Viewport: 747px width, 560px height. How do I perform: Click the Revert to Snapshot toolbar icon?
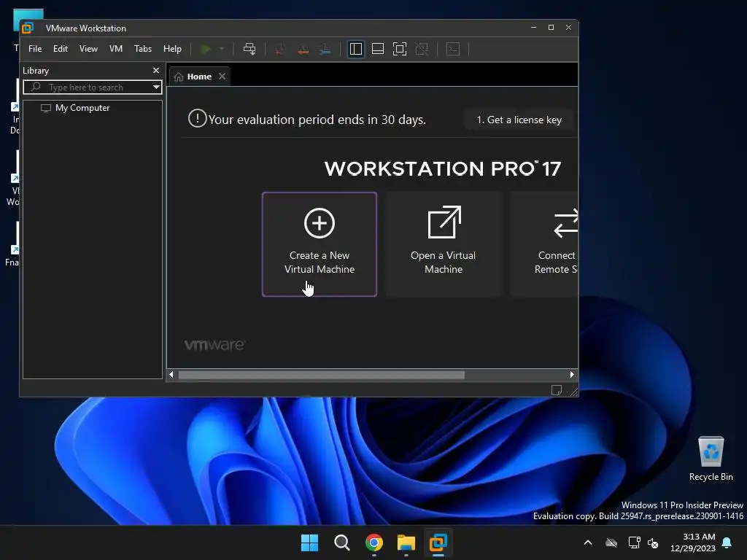click(303, 49)
